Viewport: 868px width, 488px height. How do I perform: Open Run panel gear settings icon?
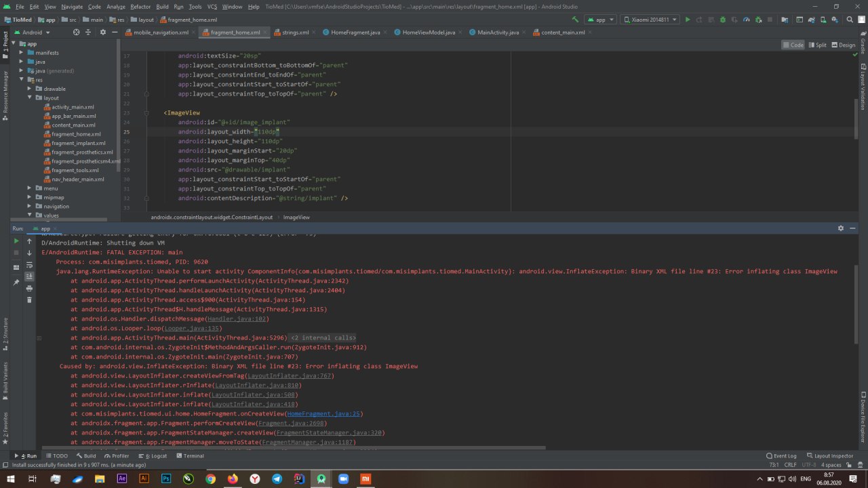click(x=841, y=228)
